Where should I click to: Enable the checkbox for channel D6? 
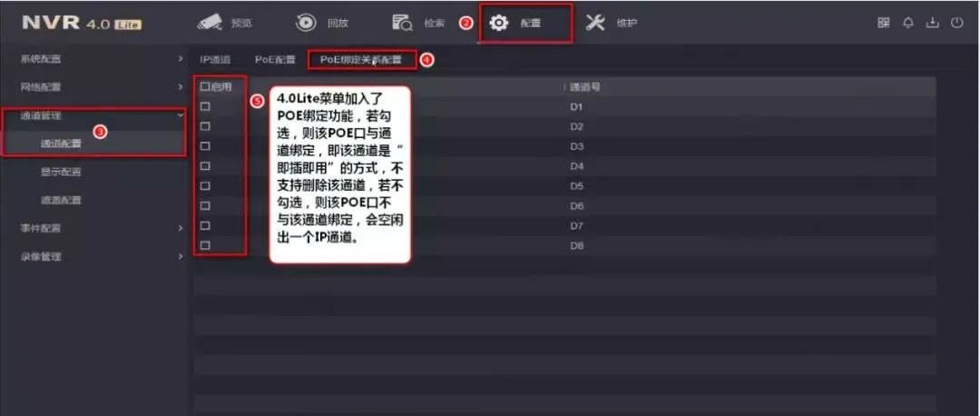click(205, 206)
